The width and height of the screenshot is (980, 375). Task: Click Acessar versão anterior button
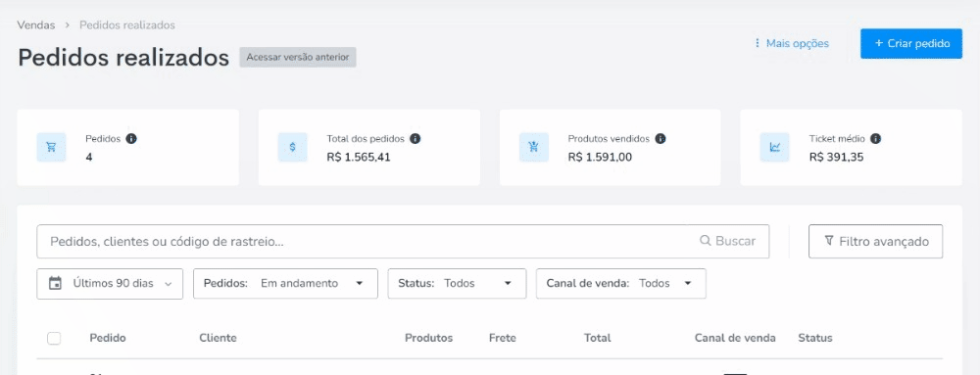(298, 57)
